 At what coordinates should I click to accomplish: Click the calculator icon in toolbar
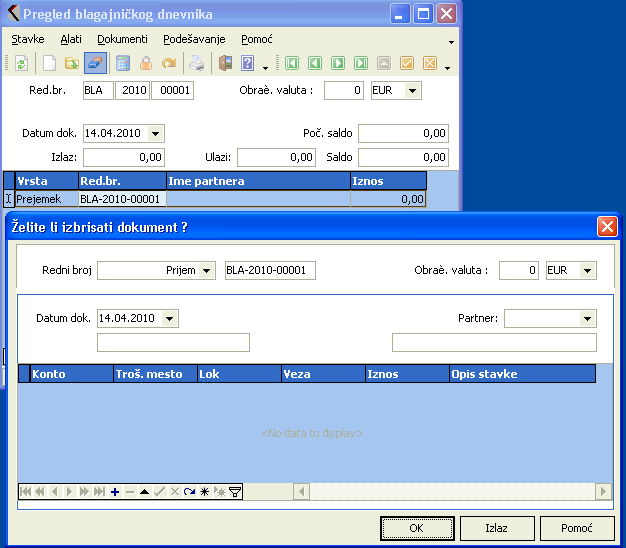[123, 64]
